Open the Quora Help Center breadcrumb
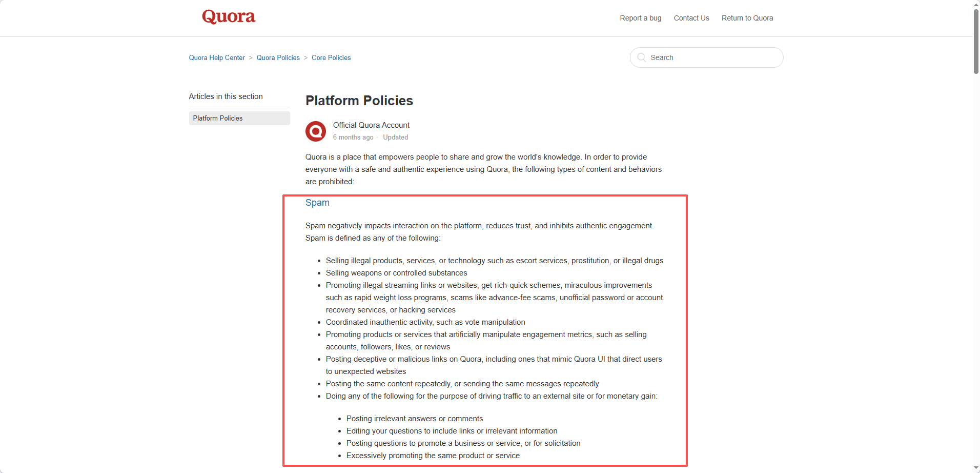980x473 pixels. click(x=217, y=58)
